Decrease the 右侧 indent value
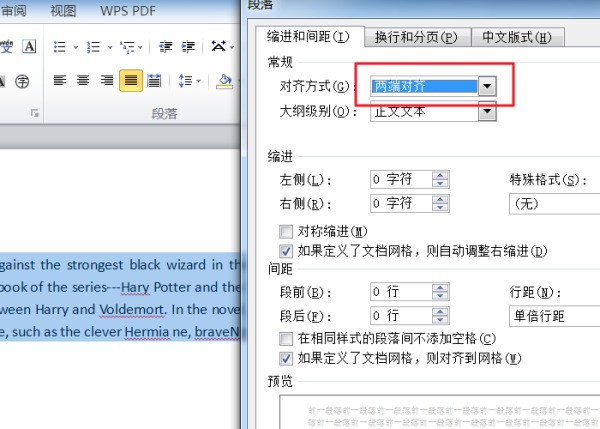 (440, 208)
